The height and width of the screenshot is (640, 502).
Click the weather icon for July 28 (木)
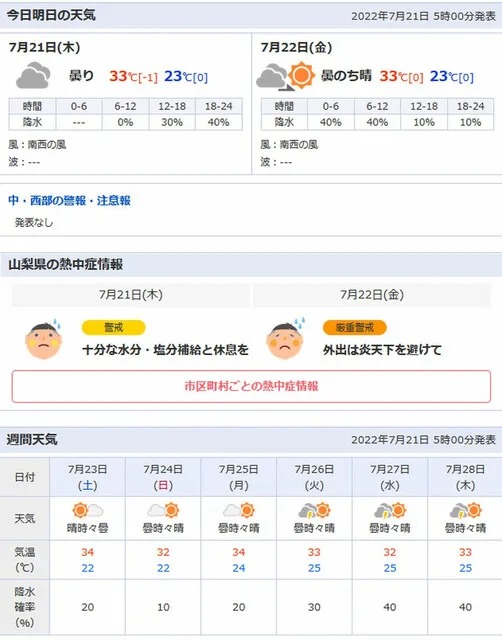coord(465,510)
